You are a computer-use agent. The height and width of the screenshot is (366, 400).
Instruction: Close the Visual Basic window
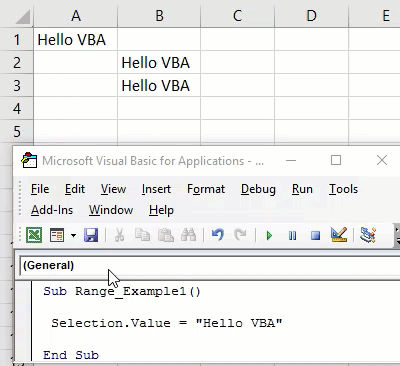click(x=382, y=161)
